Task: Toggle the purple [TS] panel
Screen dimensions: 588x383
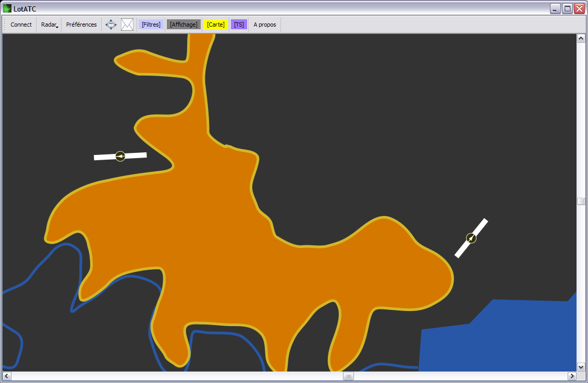Action: tap(239, 25)
